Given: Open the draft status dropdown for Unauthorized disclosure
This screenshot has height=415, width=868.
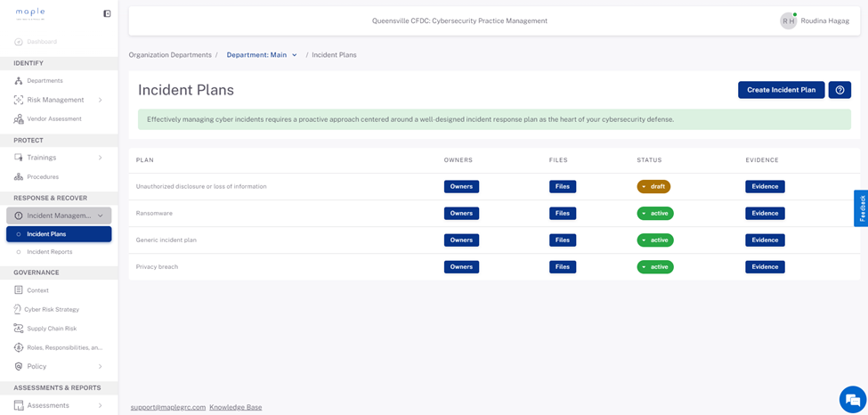Looking at the screenshot, I should click(x=653, y=187).
